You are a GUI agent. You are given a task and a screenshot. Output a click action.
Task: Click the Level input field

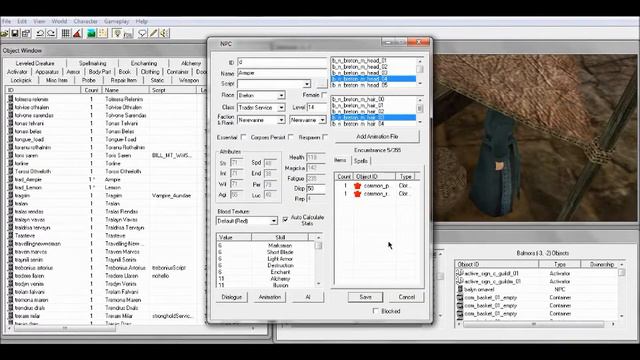tap(317, 107)
